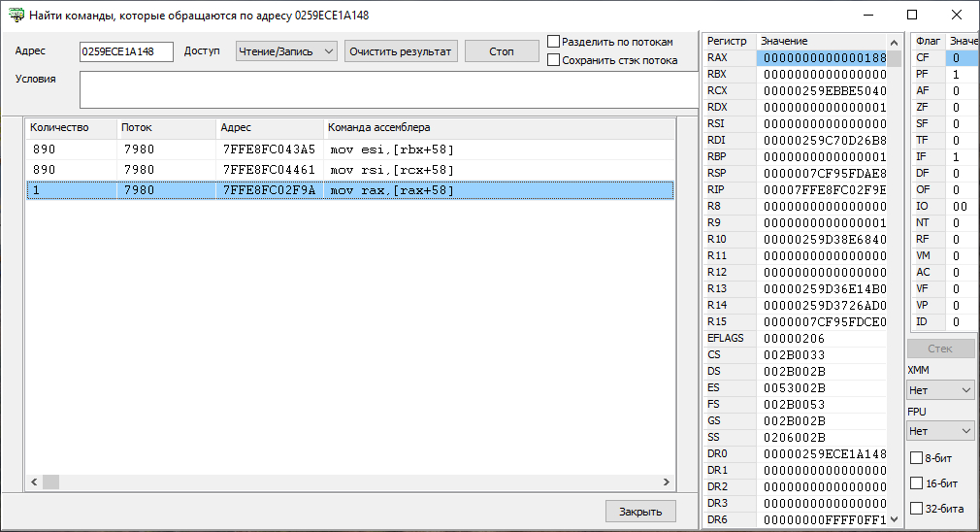This screenshot has width=980, height=532.
Task: Select the row mov rsi,[rcx+58]
Action: coord(350,170)
